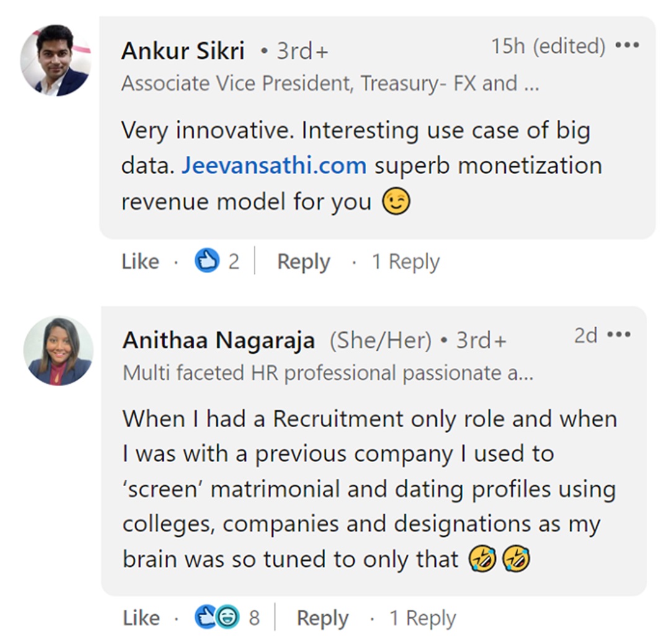Reply to Ankur Sikri's comment
The height and width of the screenshot is (642, 672).
coord(303,262)
